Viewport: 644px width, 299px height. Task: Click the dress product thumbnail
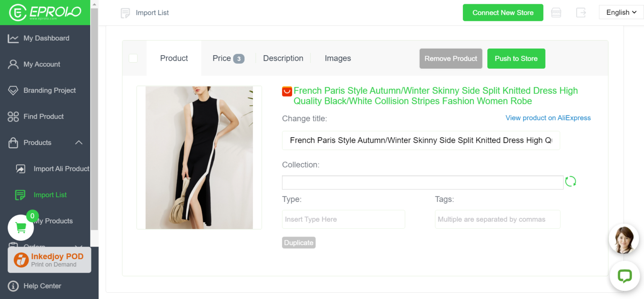199,157
